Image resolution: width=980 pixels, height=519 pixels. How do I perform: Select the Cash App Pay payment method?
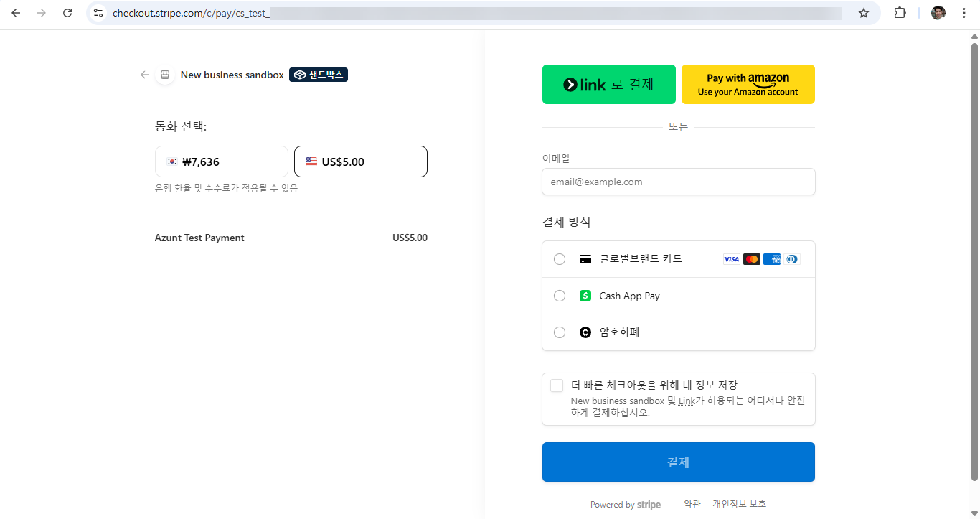[559, 296]
